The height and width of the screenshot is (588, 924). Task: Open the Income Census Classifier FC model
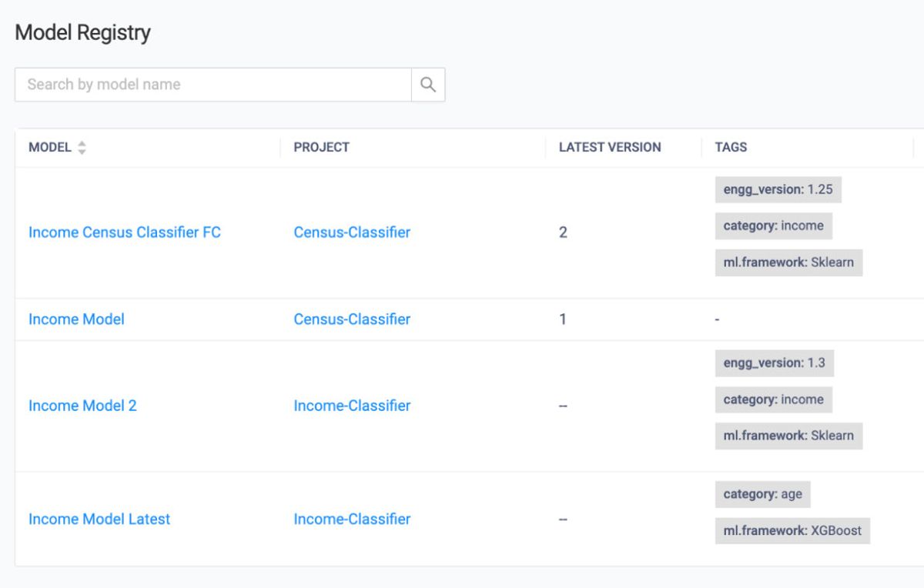(x=123, y=232)
